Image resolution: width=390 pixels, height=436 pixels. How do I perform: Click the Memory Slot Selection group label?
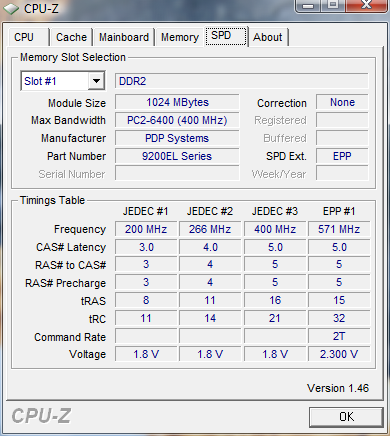pyautogui.click(x=73, y=57)
